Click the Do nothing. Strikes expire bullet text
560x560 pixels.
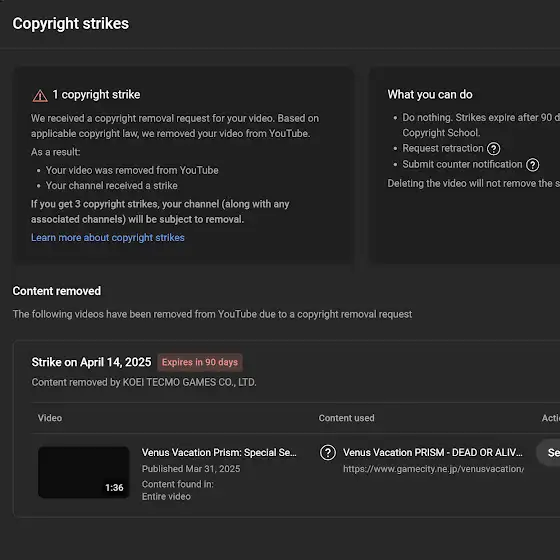481,125
